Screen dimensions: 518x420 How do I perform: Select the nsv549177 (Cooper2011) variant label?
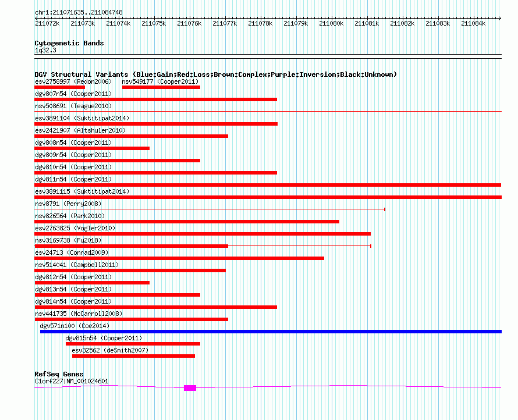click(160, 81)
